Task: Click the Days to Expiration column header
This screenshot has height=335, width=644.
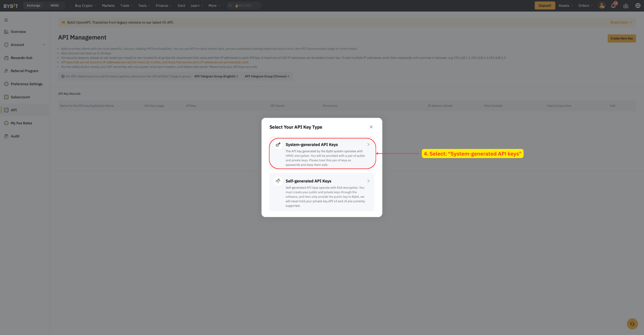Action: tap(559, 106)
